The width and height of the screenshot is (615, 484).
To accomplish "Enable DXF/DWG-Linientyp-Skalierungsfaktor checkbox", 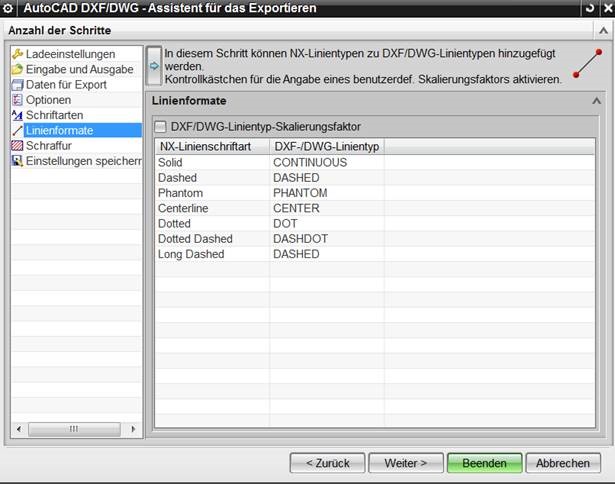I will (x=161, y=127).
